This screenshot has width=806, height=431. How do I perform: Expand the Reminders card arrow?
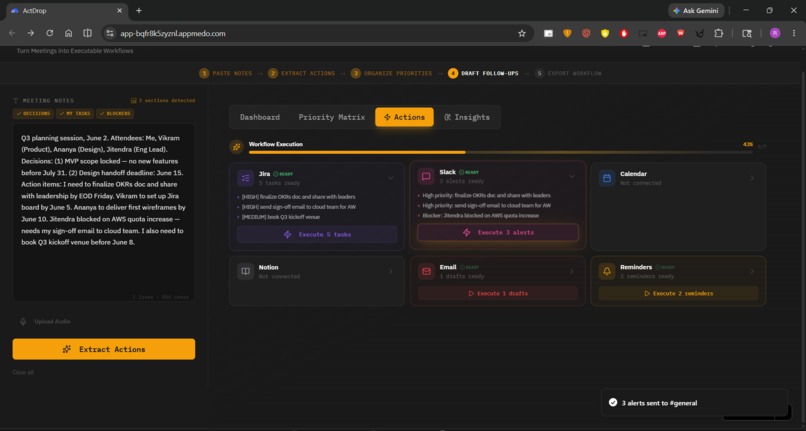(x=752, y=272)
